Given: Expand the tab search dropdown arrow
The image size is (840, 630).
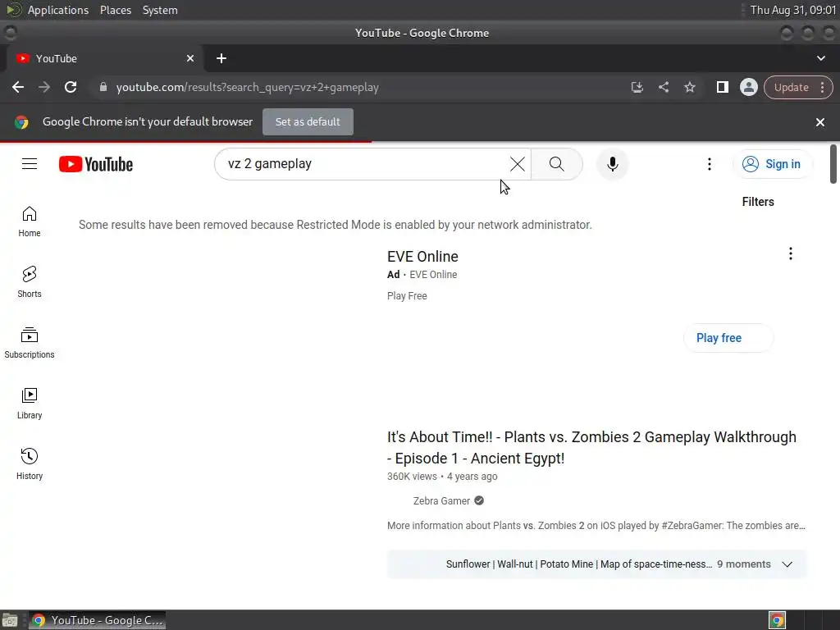Looking at the screenshot, I should click(x=820, y=58).
